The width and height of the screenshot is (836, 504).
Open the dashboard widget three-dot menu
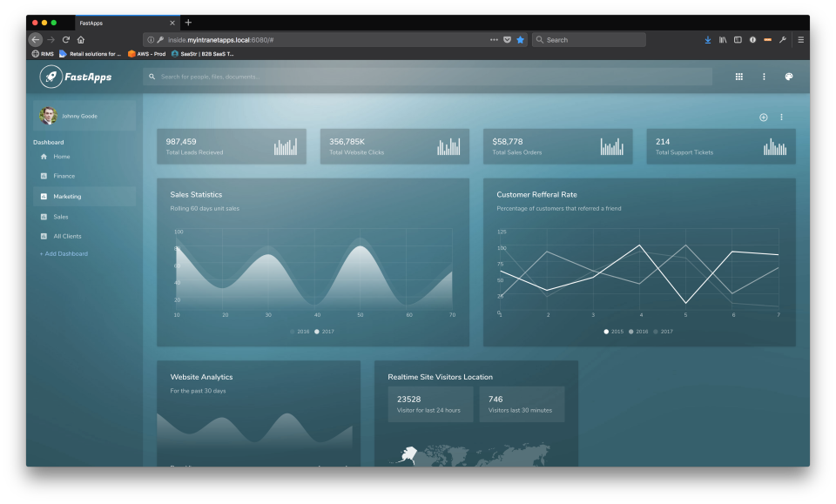click(781, 116)
